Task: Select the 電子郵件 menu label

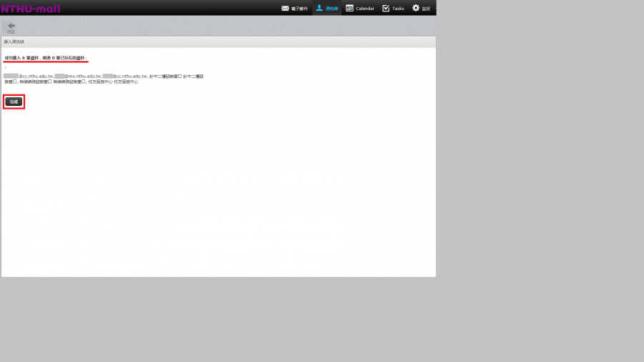Action: [x=299, y=9]
